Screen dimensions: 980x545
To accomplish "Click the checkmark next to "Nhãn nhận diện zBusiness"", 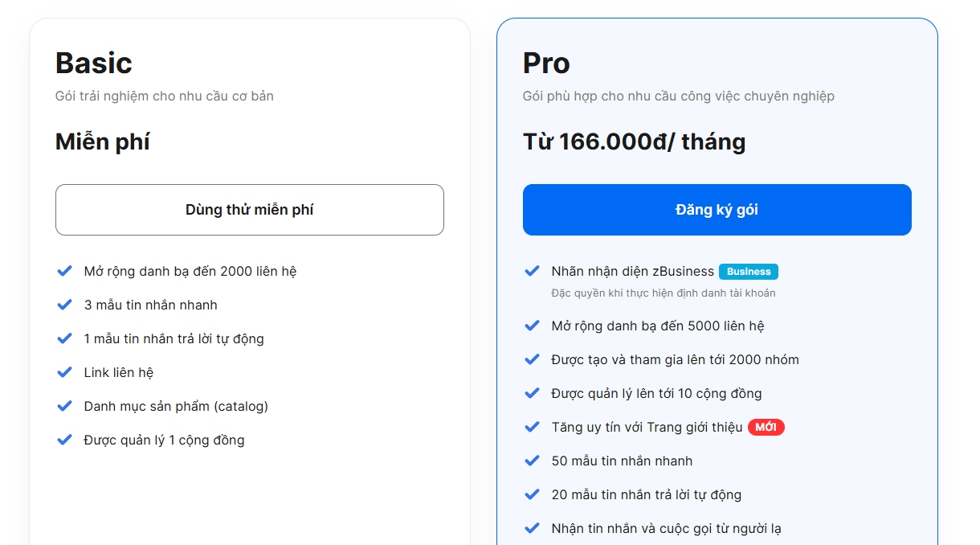I will pyautogui.click(x=532, y=271).
